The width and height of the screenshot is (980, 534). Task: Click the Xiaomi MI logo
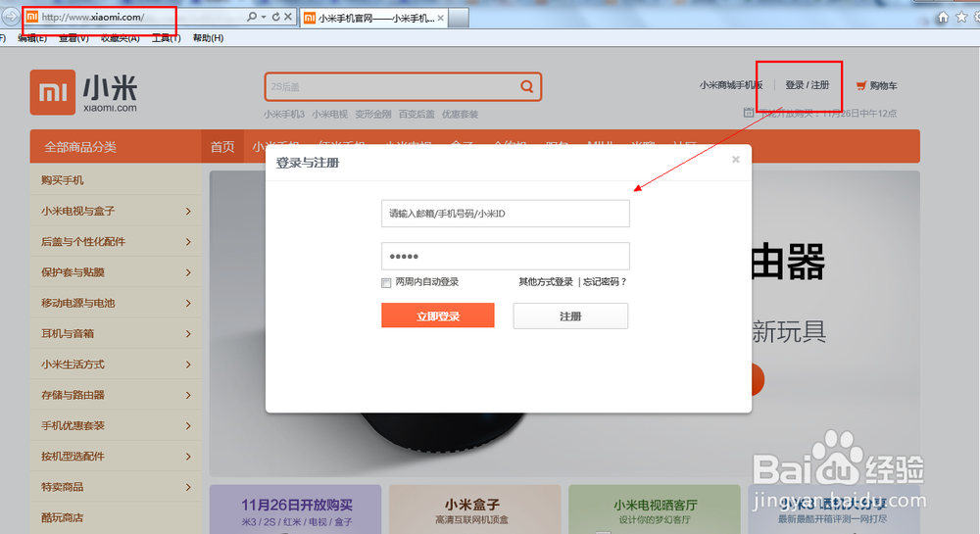click(x=53, y=92)
